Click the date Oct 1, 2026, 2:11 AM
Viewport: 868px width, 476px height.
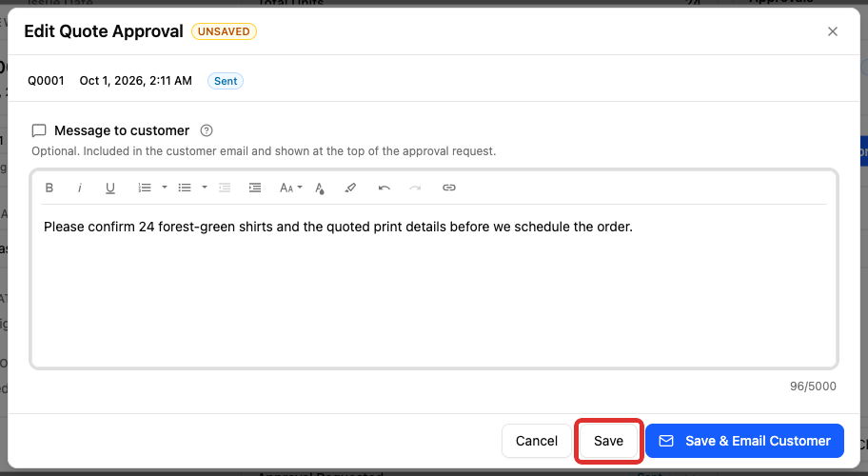point(135,81)
